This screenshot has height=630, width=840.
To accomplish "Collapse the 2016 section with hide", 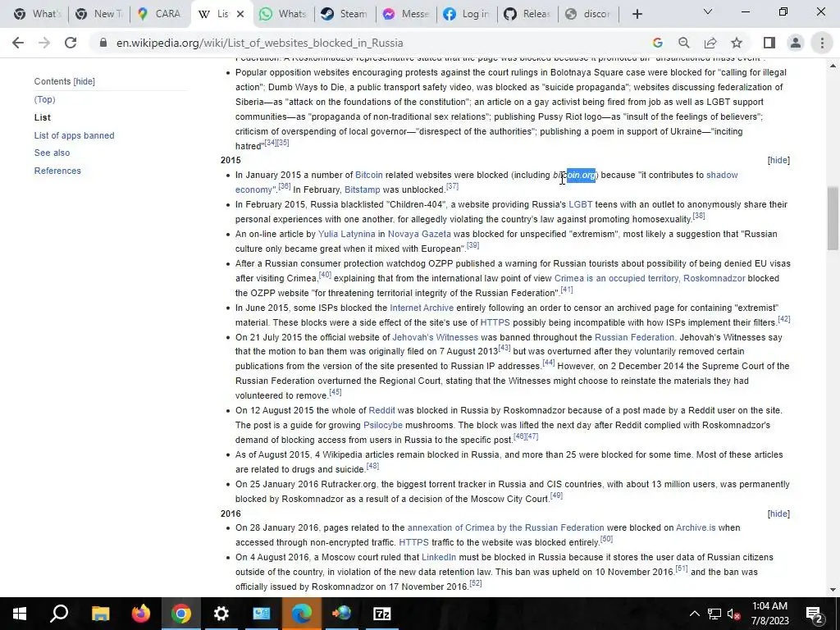I will point(778,514).
